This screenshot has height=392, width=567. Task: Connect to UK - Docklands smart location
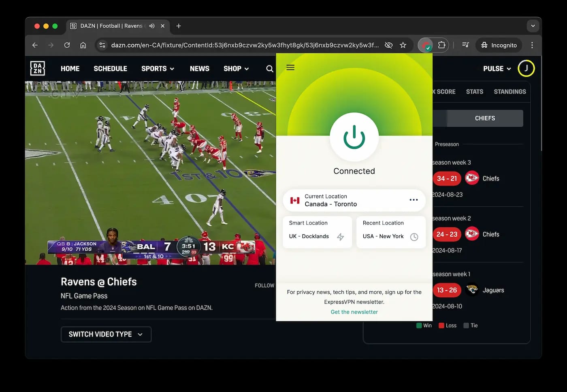[317, 232]
